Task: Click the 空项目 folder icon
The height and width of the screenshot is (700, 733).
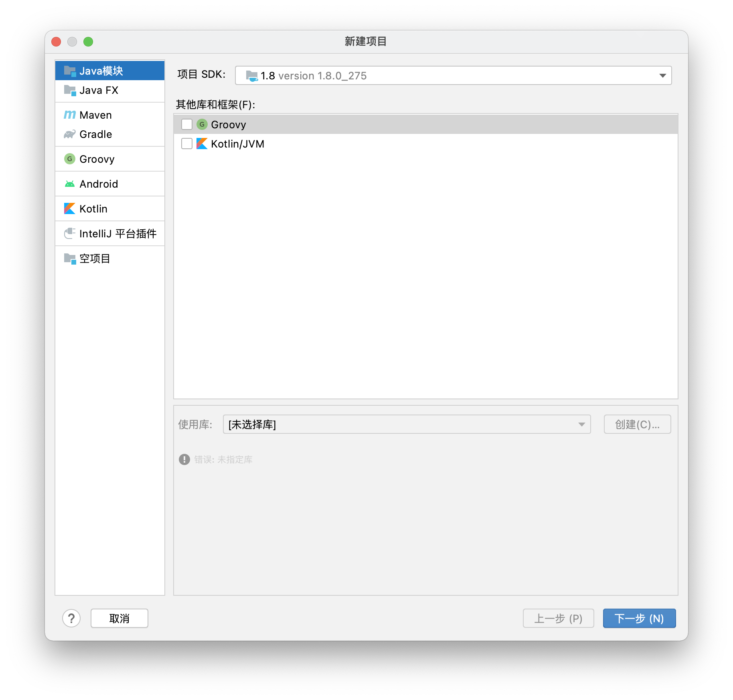Action: pos(70,259)
